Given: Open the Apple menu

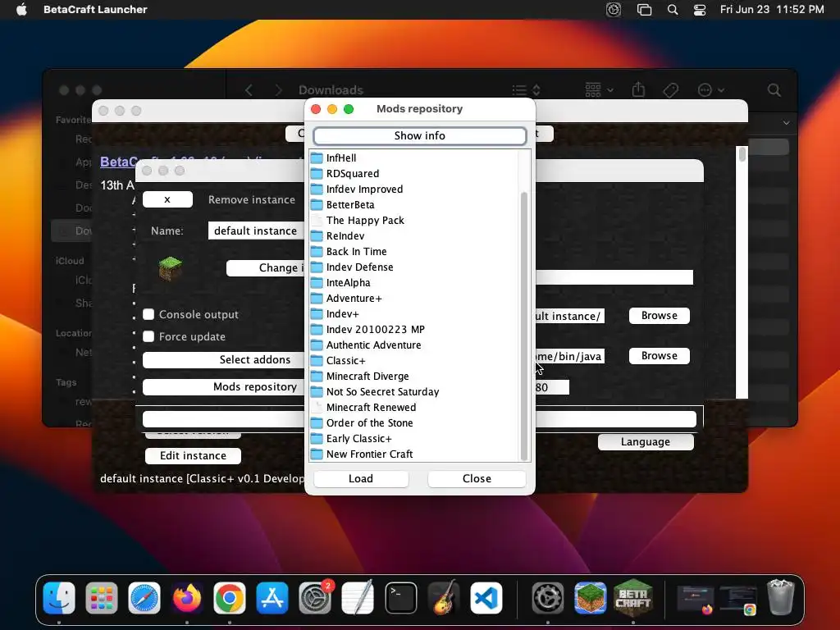Looking at the screenshot, I should pos(21,10).
